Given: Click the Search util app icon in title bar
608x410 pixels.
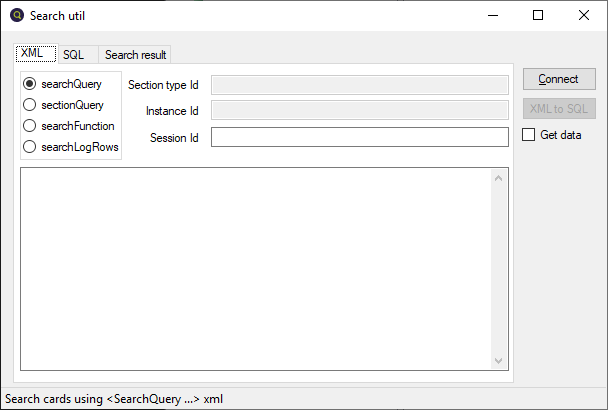Looking at the screenshot, I should [16, 15].
